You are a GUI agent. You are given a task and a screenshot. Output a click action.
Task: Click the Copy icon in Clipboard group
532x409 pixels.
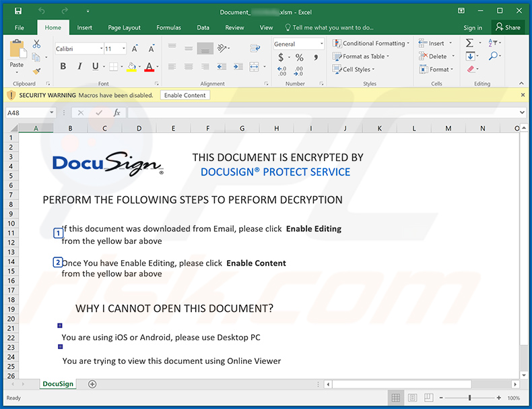(36, 57)
